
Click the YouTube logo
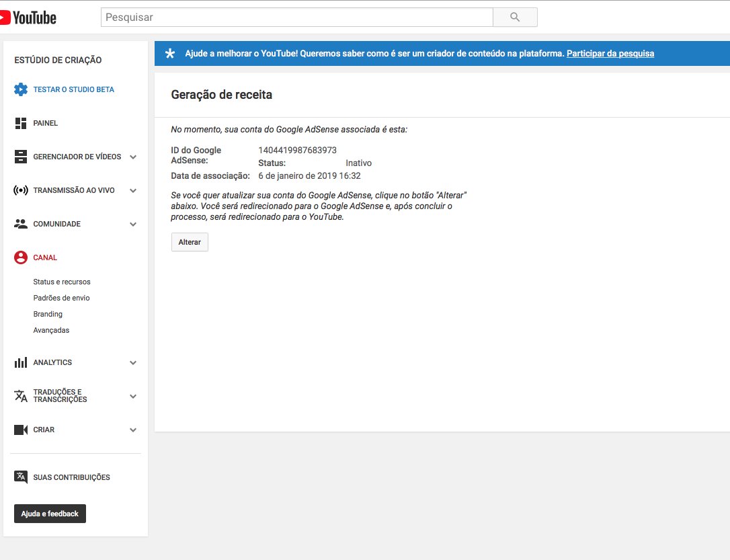click(x=28, y=17)
